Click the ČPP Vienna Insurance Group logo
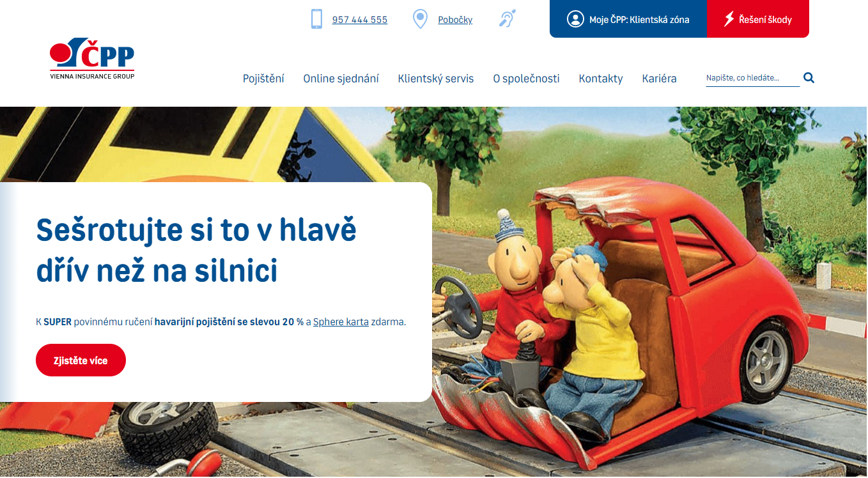The height and width of the screenshot is (478, 868). pyautogui.click(x=92, y=59)
